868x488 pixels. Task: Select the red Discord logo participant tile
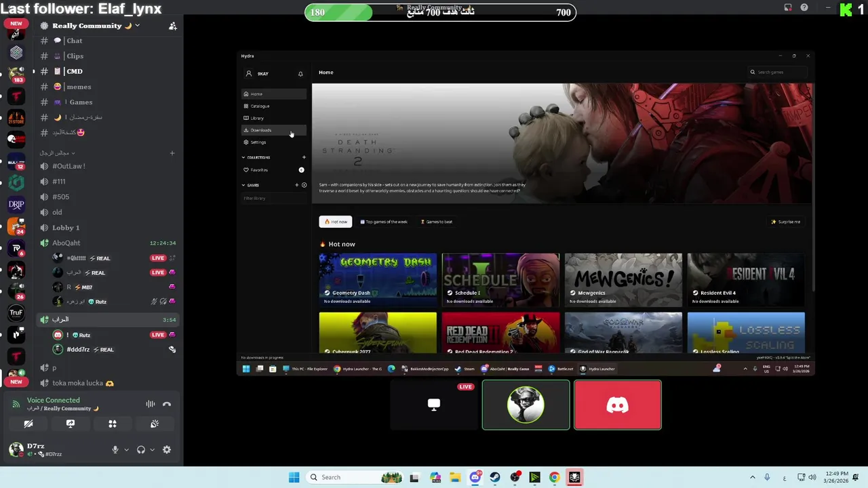pyautogui.click(x=618, y=405)
